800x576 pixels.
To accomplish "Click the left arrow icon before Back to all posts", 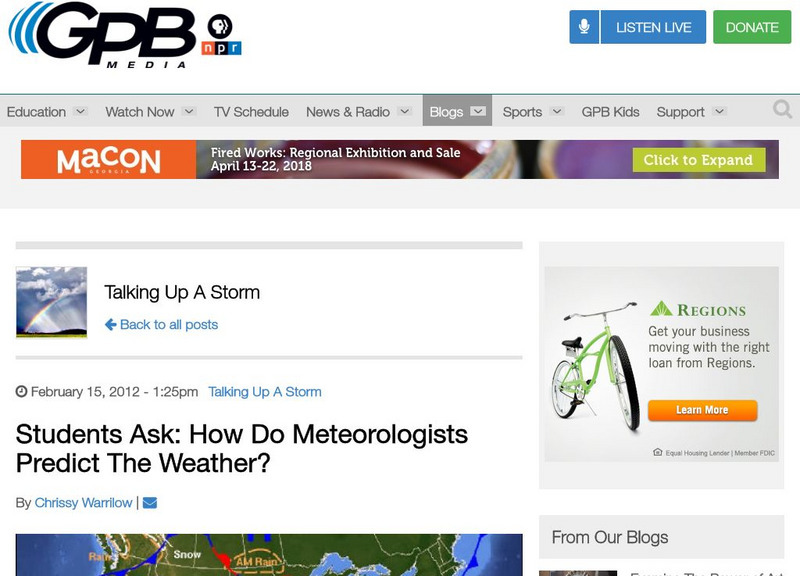I will click(109, 324).
